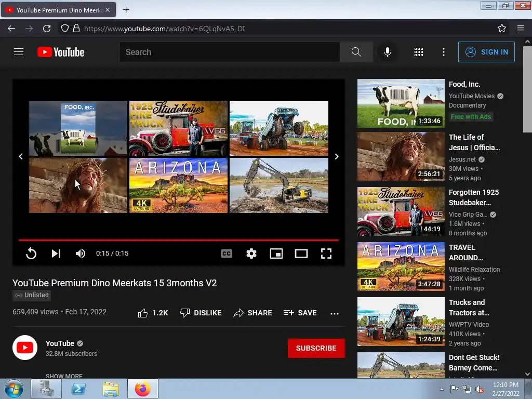Click the SUBSCRIBE button
This screenshot has width=532, height=399.
[316, 348]
